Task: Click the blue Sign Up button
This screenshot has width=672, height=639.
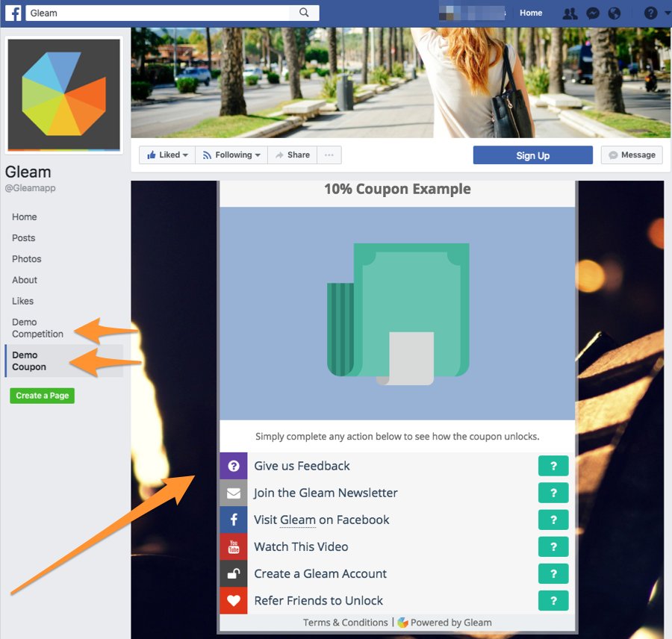Action: [532, 155]
